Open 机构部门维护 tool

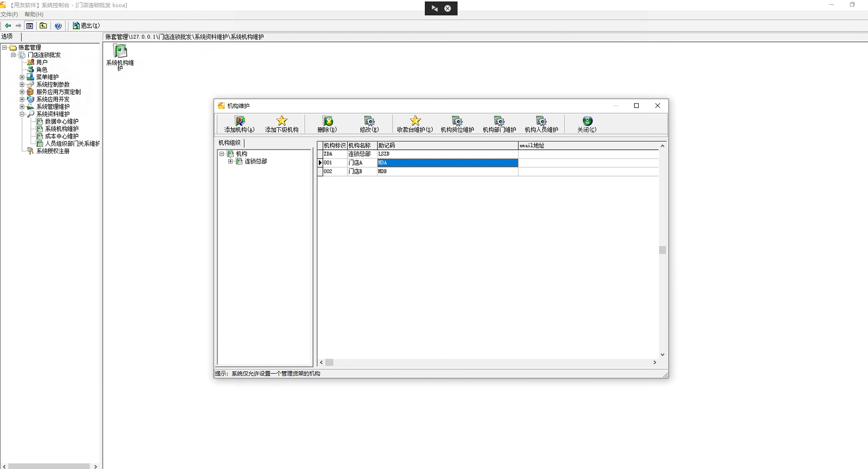point(499,124)
